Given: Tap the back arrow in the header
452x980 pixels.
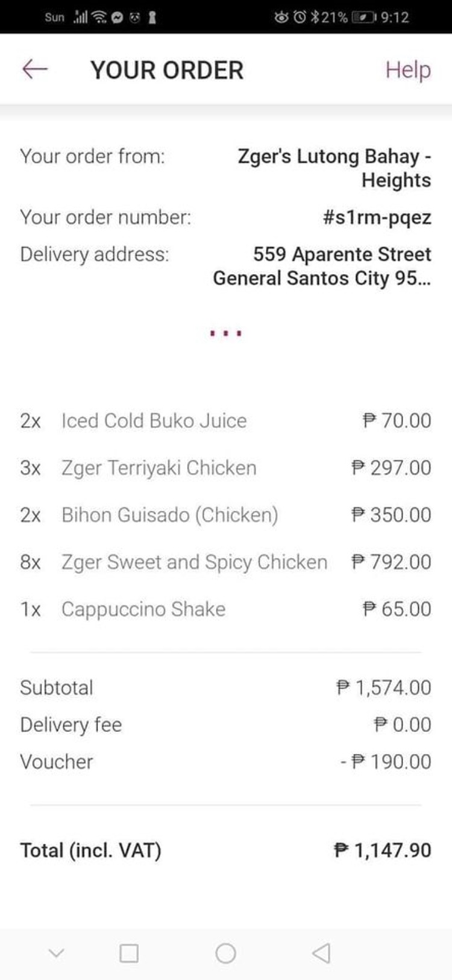Looking at the screenshot, I should [34, 69].
